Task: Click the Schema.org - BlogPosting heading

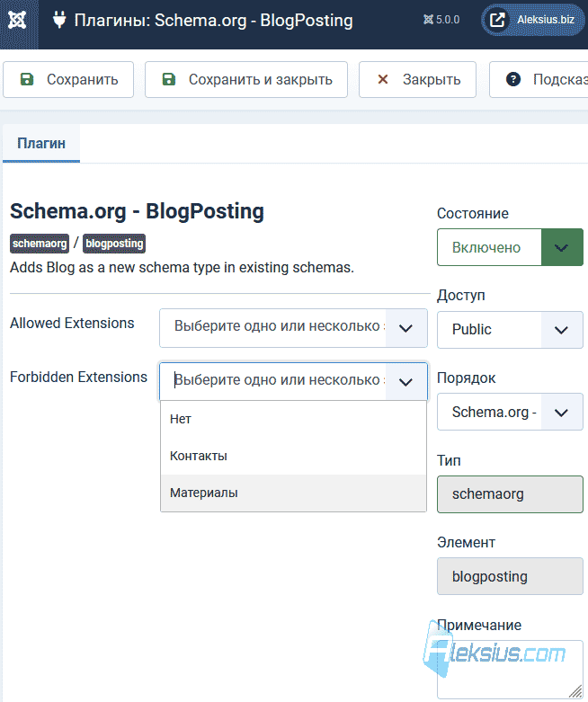Action: (137, 211)
